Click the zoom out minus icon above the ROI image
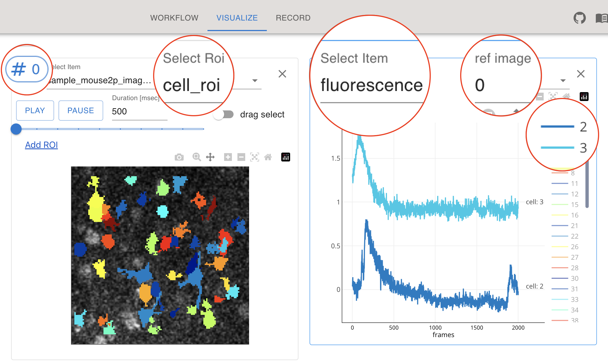 point(241,157)
